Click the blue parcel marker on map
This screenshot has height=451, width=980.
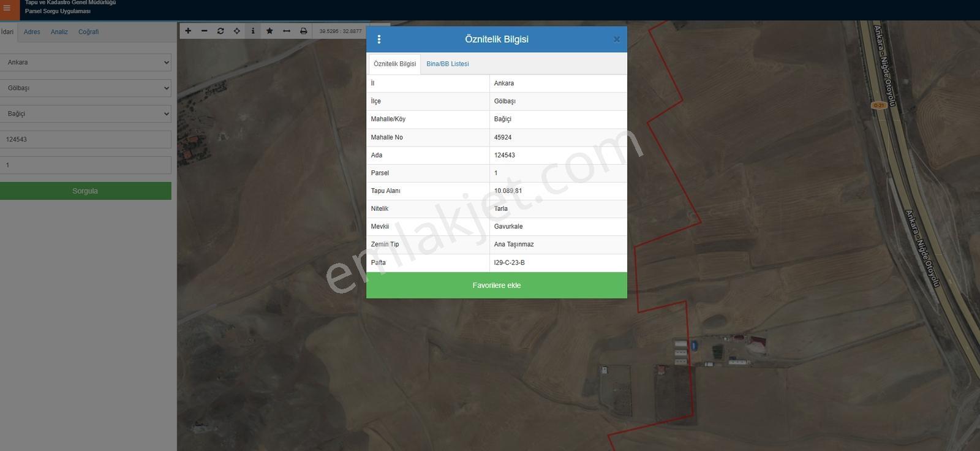click(693, 346)
